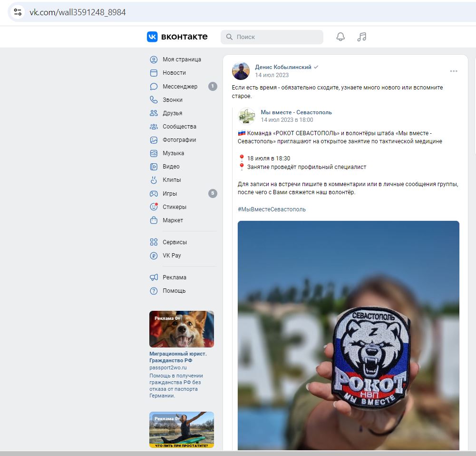This screenshot has height=456, width=476.
Task: Click the Маркет bag icon
Action: (154, 220)
